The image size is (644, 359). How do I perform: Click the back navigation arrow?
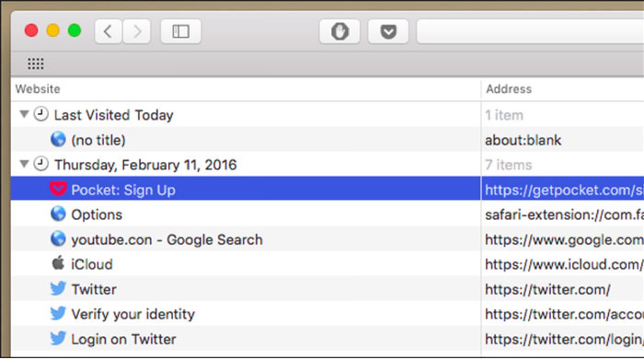(108, 32)
